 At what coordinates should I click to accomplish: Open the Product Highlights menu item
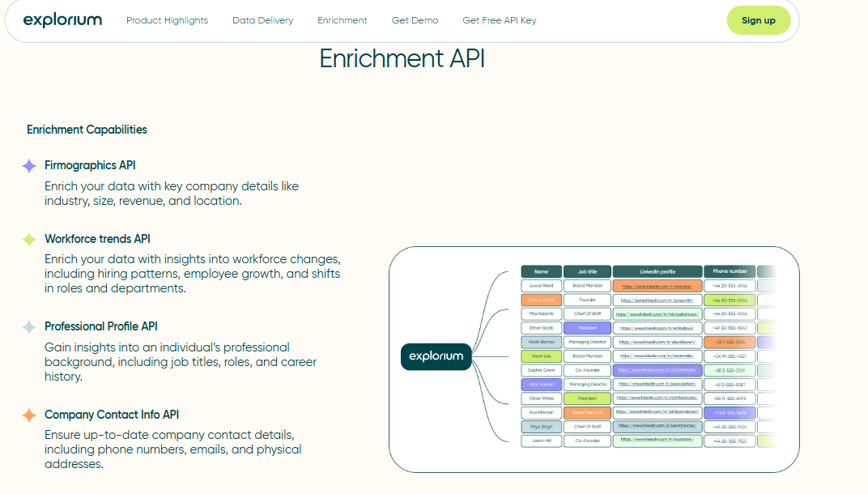pyautogui.click(x=167, y=20)
